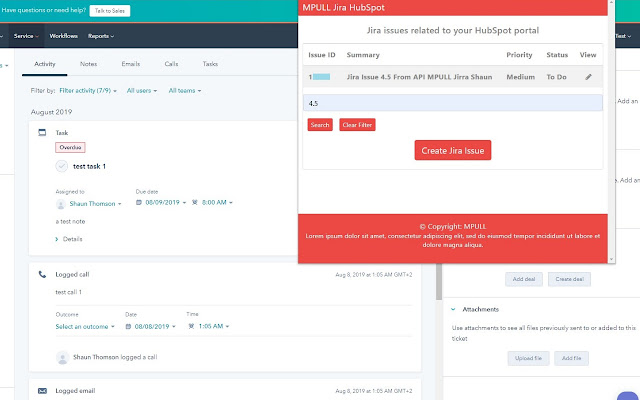Screen dimensions: 640x400
Task: Expand the task Details section
Action: (69, 239)
